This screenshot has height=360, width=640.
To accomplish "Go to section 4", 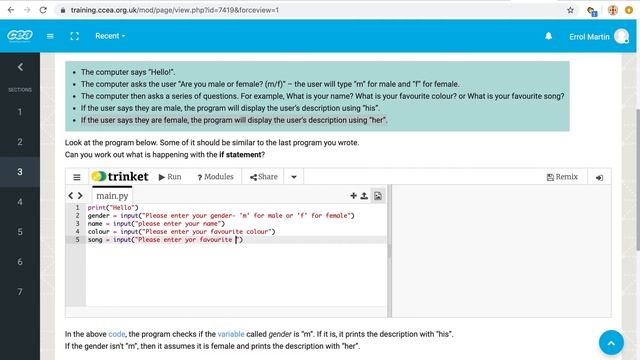I will pos(20,202).
